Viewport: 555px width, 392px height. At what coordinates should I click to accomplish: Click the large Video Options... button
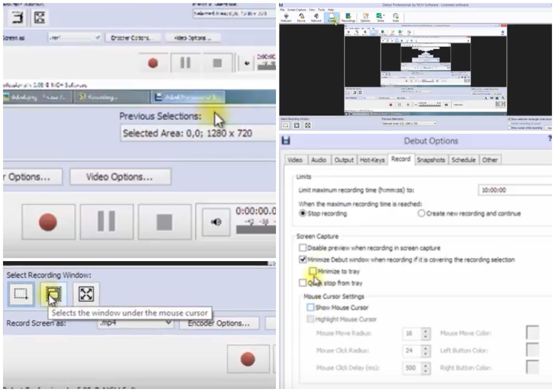120,177
